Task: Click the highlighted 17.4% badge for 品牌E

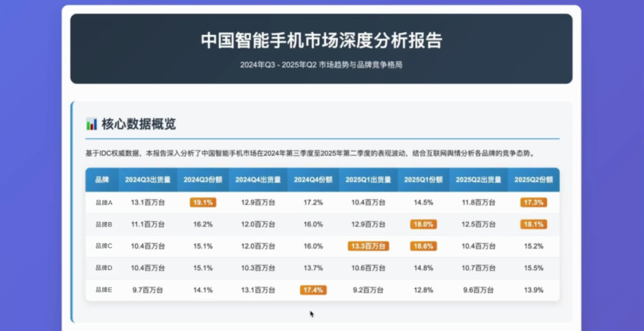Action: 313,289
